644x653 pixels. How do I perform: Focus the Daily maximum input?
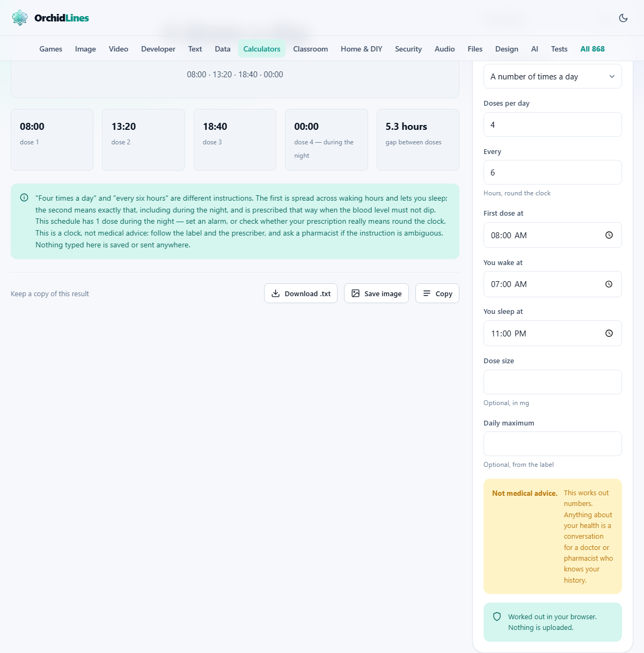tap(553, 444)
